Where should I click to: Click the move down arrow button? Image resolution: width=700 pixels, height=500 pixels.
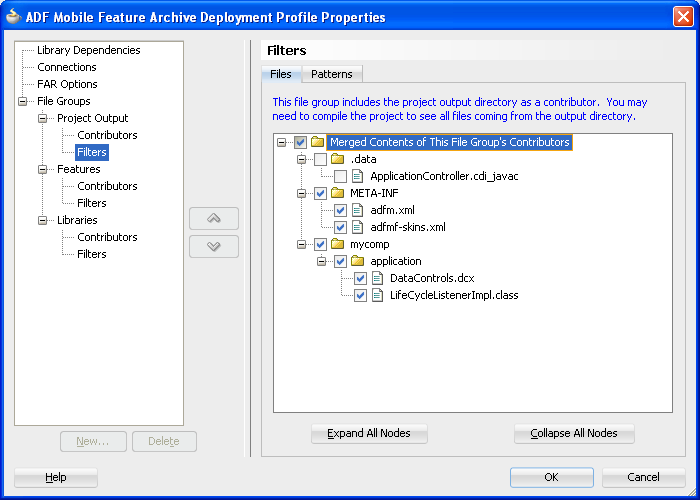[x=214, y=246]
